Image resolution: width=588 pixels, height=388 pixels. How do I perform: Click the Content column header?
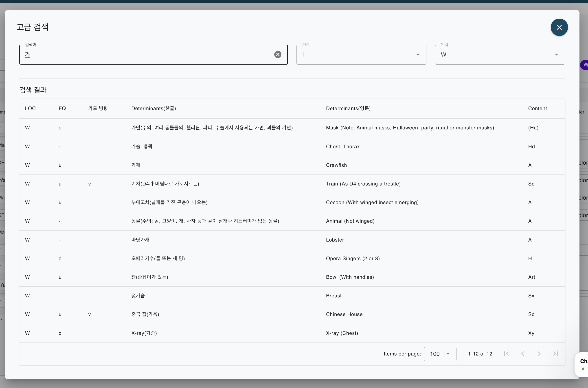(537, 108)
